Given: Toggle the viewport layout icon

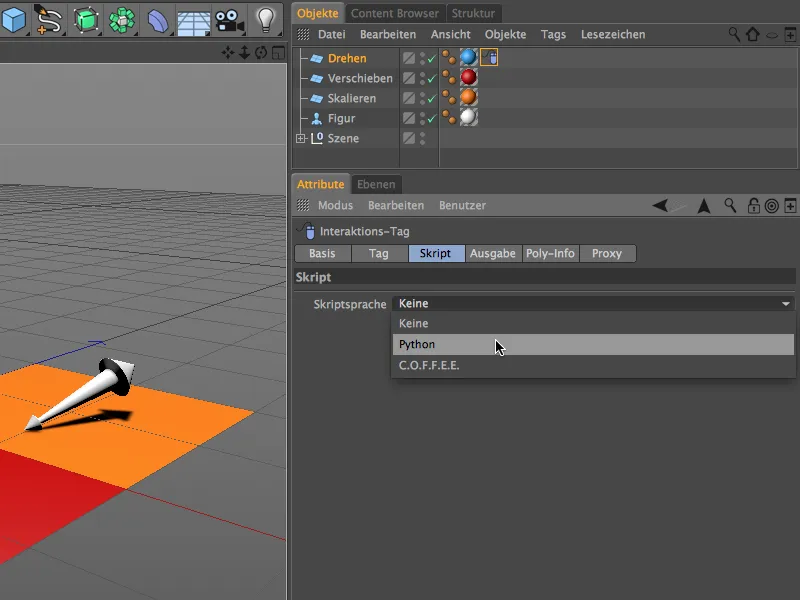Looking at the screenshot, I should pos(278,53).
